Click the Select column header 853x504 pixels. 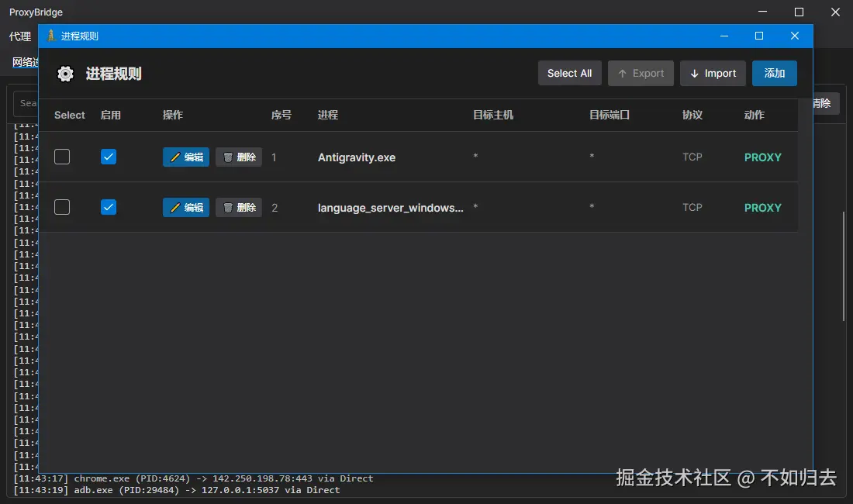click(70, 115)
